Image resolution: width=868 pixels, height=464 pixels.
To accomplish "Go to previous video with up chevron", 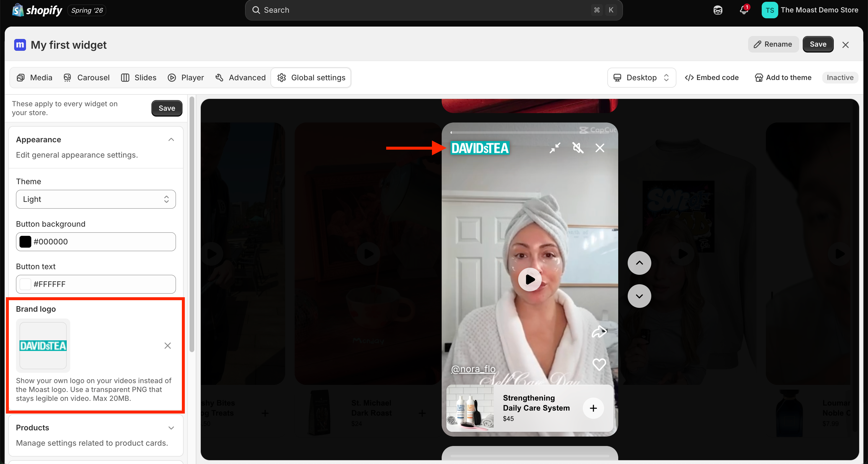I will 639,263.
